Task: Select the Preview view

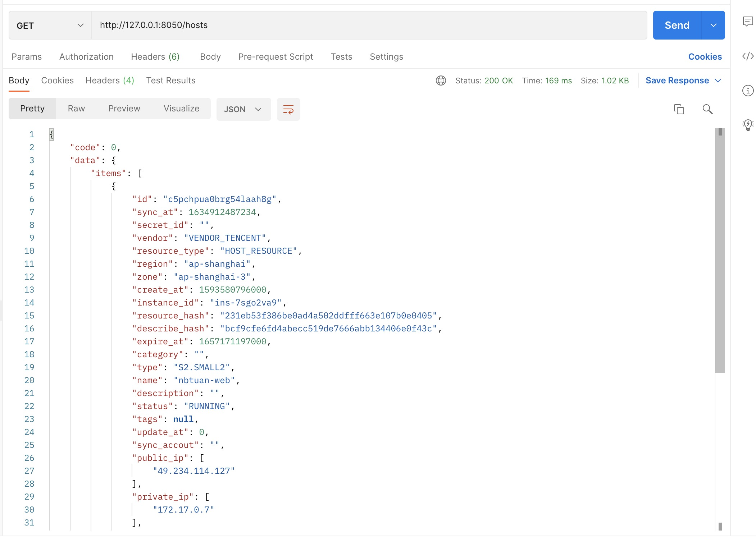Action: 124,109
